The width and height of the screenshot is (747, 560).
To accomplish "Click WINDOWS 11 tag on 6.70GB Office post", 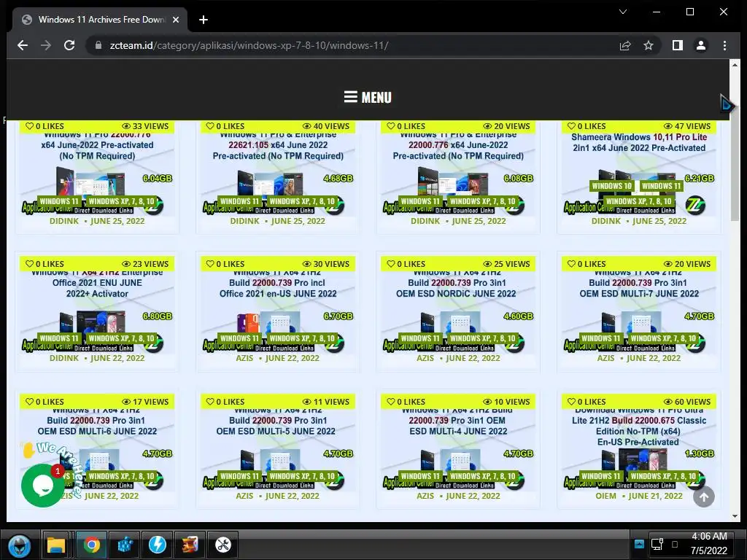I will point(239,338).
